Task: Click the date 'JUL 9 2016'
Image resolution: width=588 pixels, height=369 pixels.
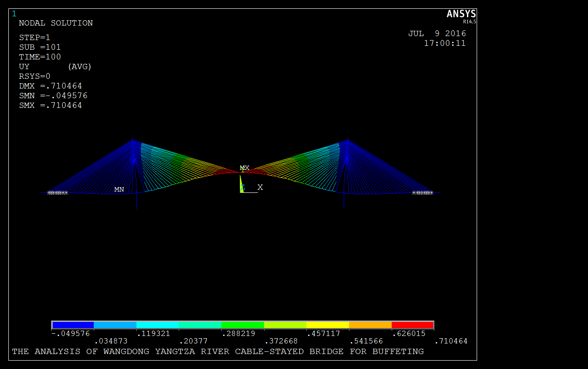Action: pos(437,33)
